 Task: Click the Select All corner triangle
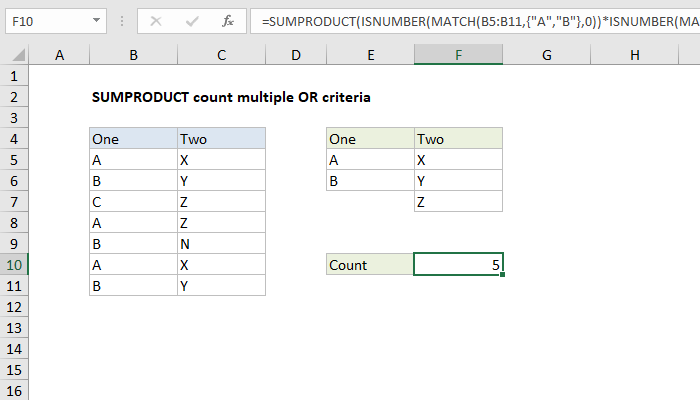[18, 55]
